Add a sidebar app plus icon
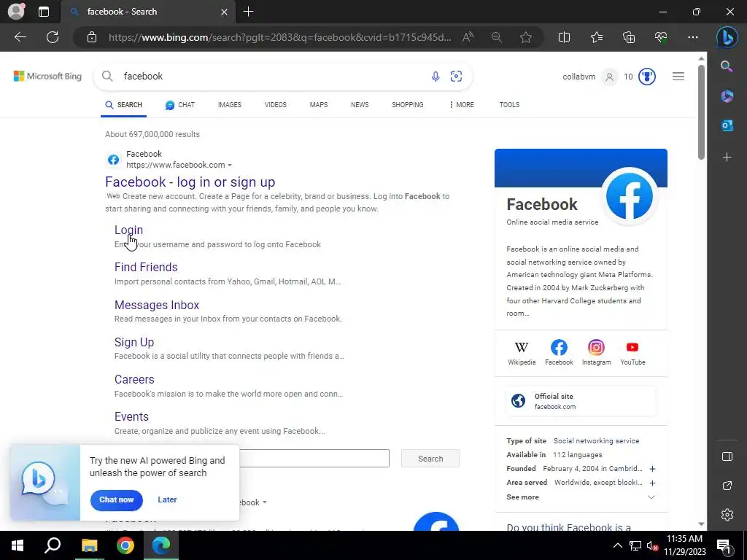Screen dimensions: 747x560 (727, 157)
